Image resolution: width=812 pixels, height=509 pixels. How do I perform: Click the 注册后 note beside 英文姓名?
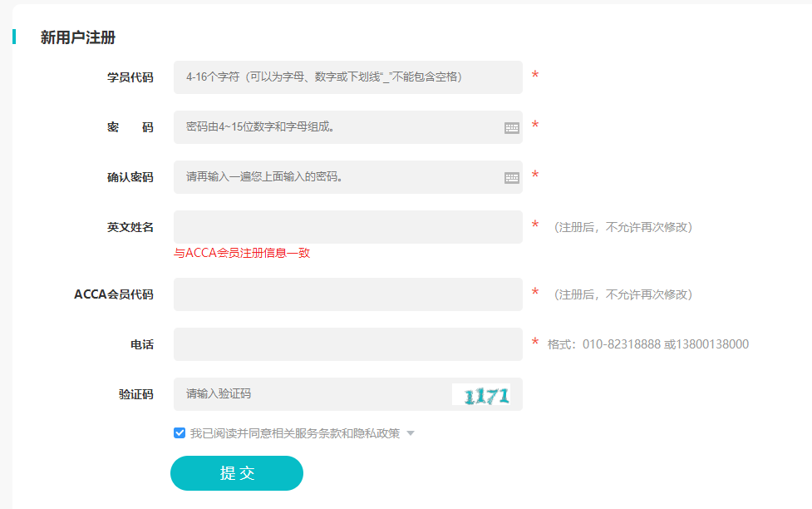(x=623, y=227)
